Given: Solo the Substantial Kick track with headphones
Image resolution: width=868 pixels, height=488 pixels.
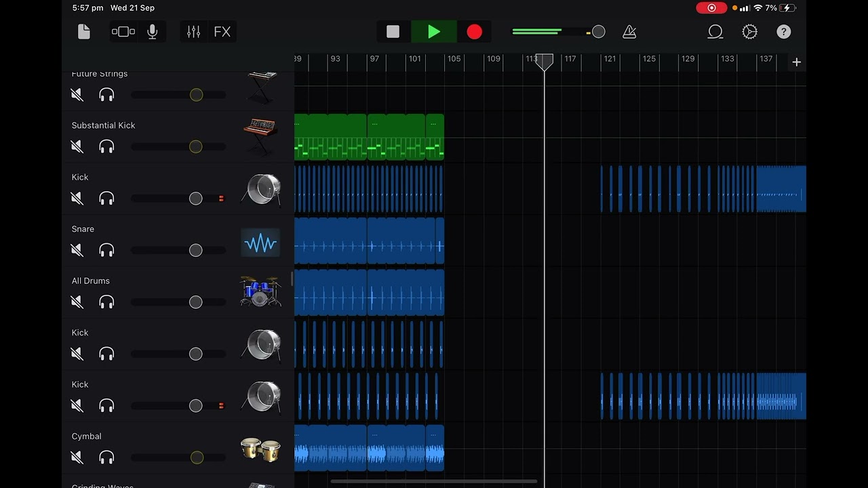Looking at the screenshot, I should tap(106, 146).
